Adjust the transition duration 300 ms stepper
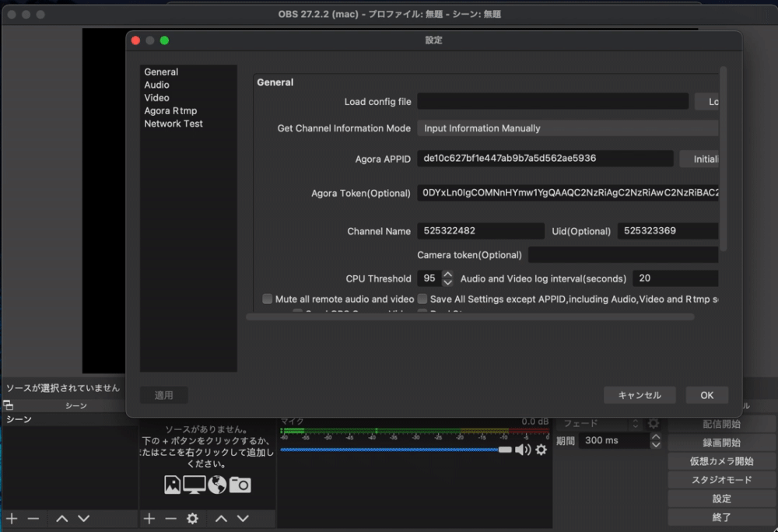Viewport: 778px width, 532px height. pos(656,440)
